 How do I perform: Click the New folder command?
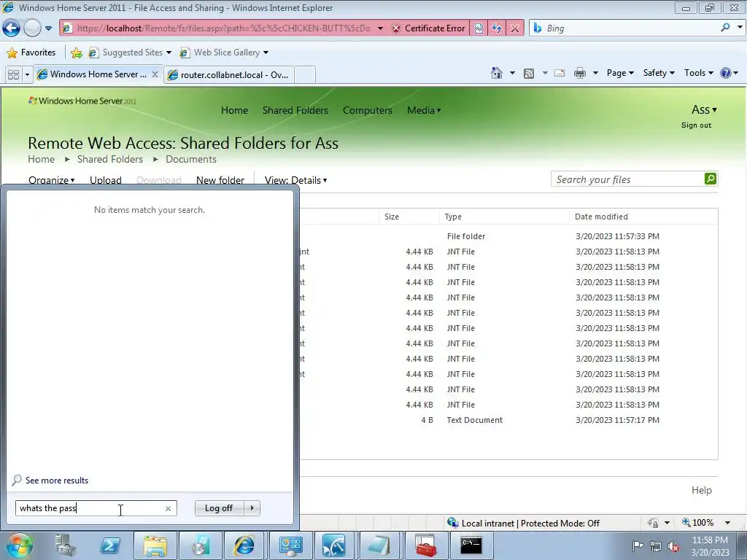(x=220, y=180)
